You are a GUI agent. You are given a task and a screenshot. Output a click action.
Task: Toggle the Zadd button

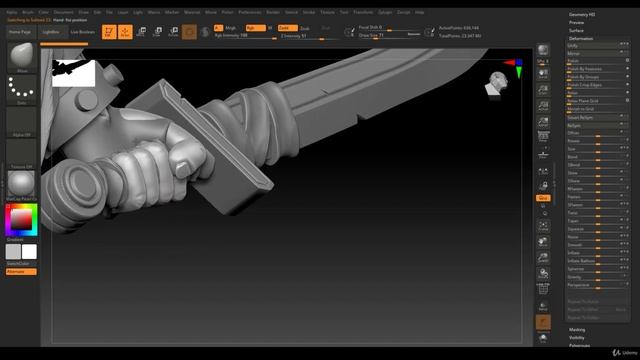[288, 28]
